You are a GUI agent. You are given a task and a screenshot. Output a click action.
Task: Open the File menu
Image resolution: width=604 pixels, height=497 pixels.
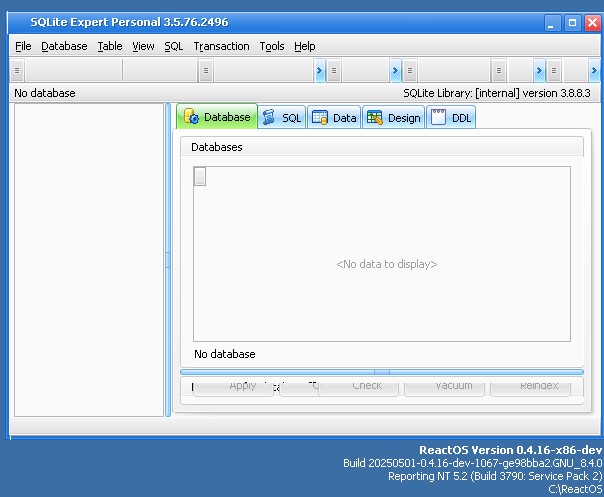(23, 46)
